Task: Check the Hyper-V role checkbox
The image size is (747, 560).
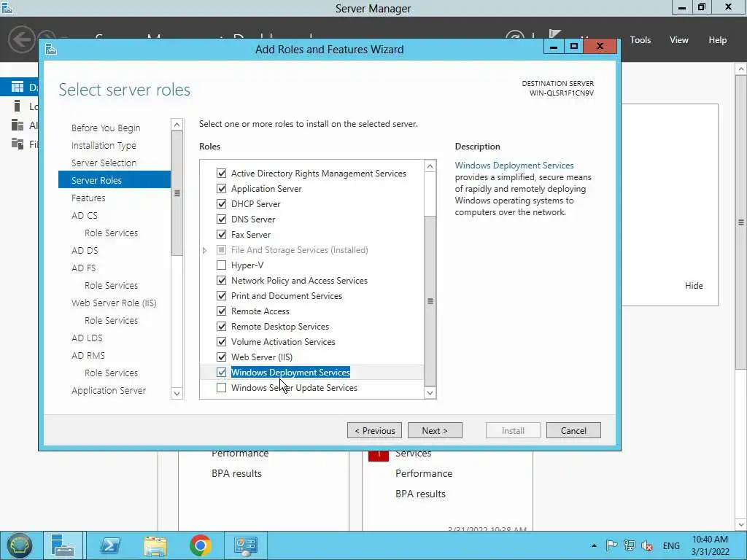Action: (221, 265)
